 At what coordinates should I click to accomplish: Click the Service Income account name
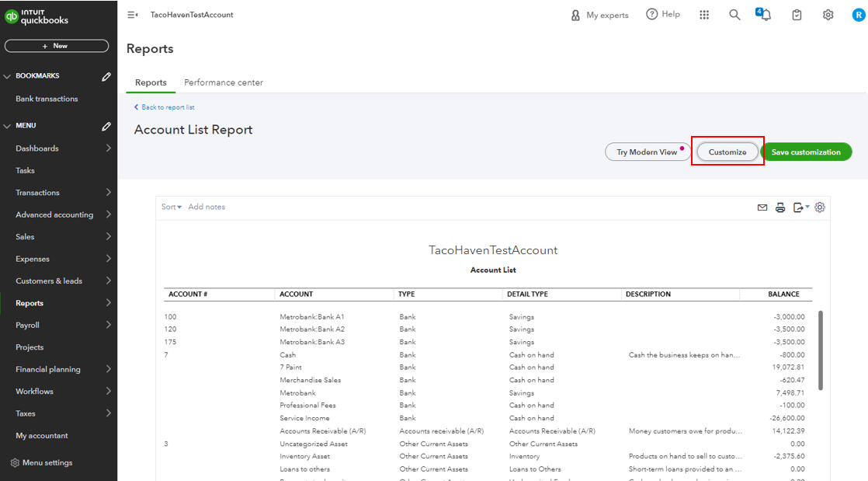coord(304,418)
